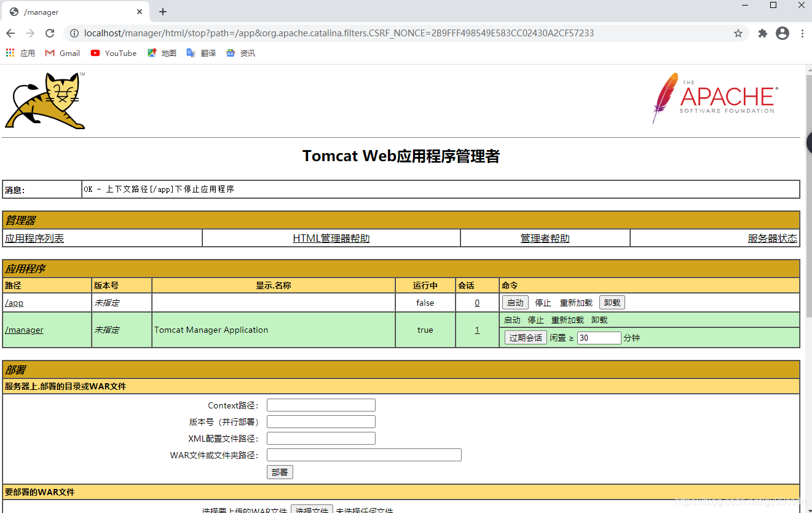Open the 服务器状态 link
Image resolution: width=812 pixels, height=513 pixels.
[773, 238]
